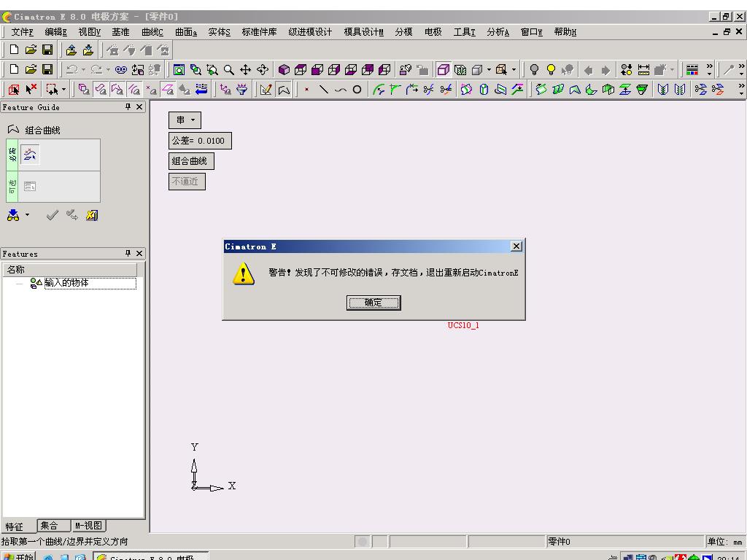The height and width of the screenshot is (560, 747).
Task: Select the line drawing tool
Action: tap(323, 89)
